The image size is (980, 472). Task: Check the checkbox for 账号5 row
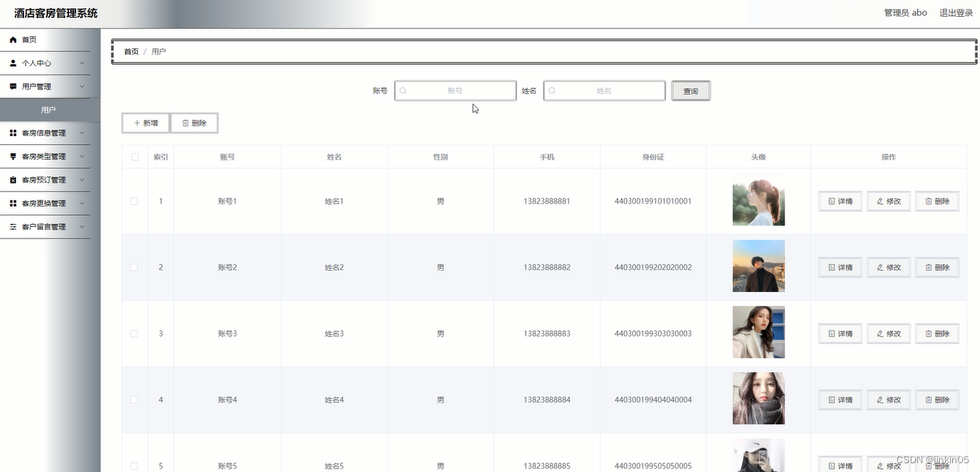(134, 465)
